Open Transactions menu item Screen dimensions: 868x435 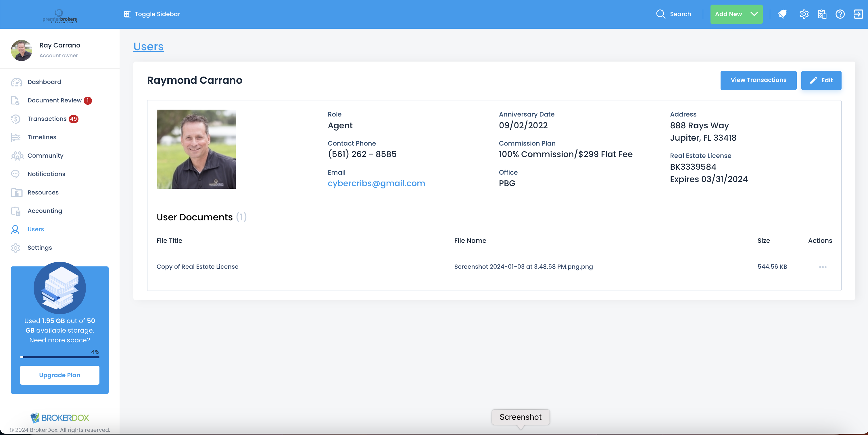47,119
